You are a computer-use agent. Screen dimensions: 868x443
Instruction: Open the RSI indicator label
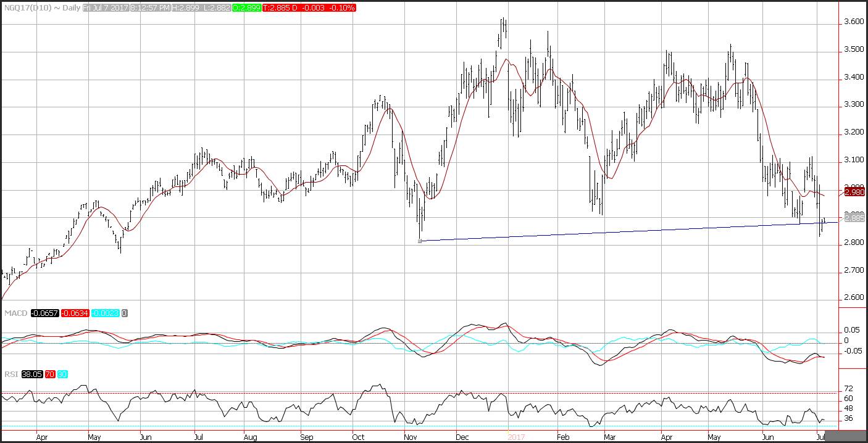pyautogui.click(x=10, y=375)
